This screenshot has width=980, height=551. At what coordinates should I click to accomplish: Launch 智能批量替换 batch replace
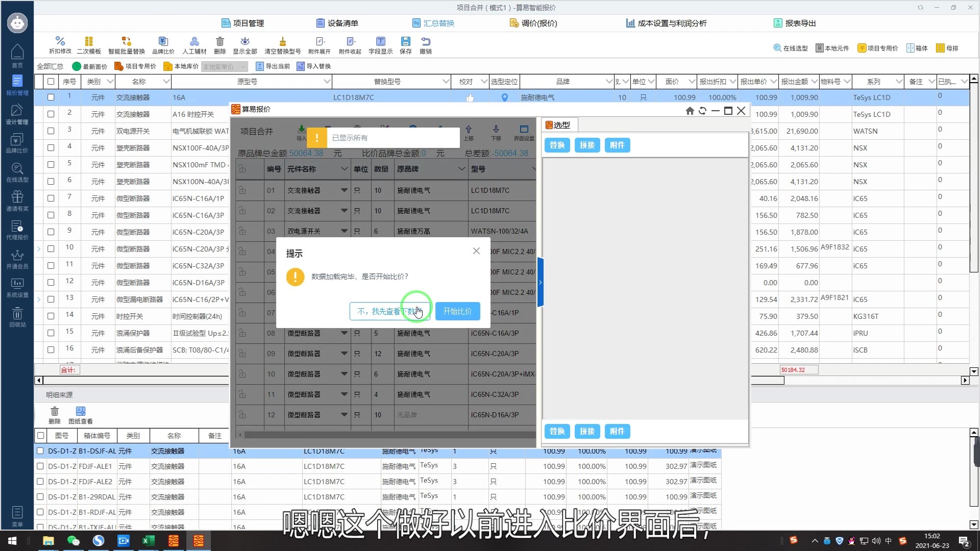[x=127, y=45]
